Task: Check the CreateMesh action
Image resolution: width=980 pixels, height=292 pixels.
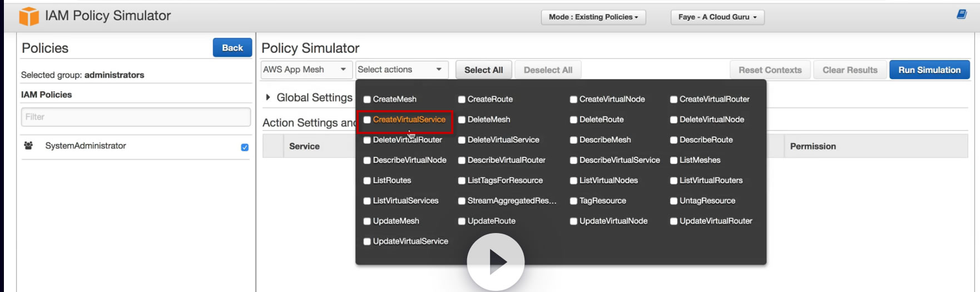Action: (367, 100)
